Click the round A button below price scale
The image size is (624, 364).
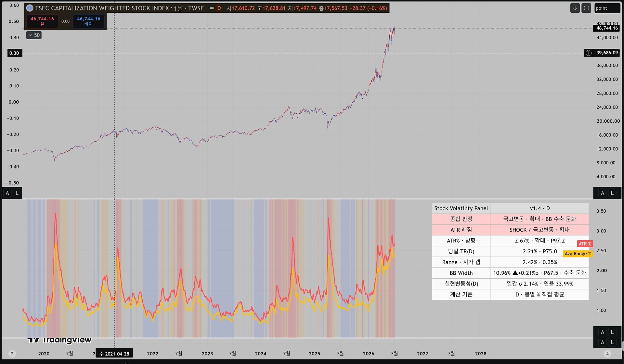coord(607,354)
